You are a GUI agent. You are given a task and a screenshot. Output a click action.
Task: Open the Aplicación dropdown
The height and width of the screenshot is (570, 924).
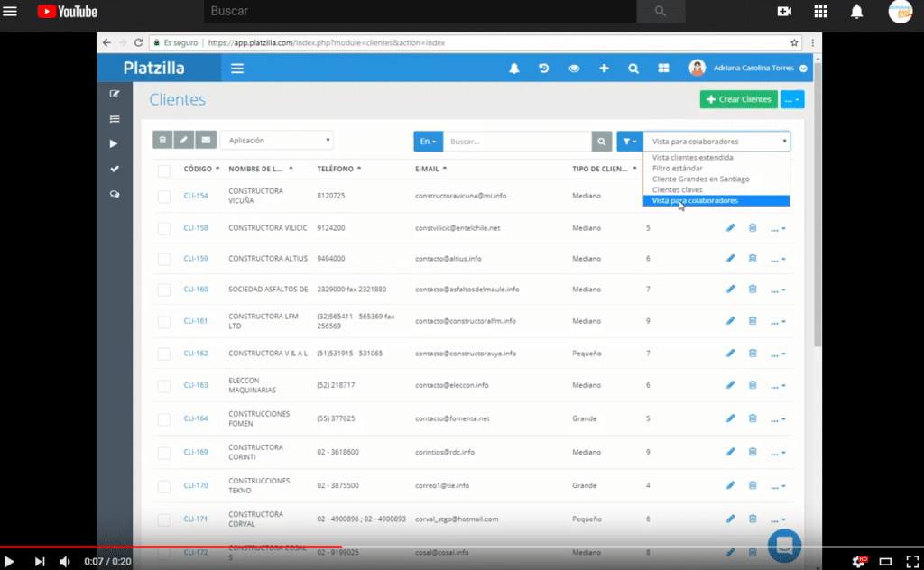[x=277, y=140]
